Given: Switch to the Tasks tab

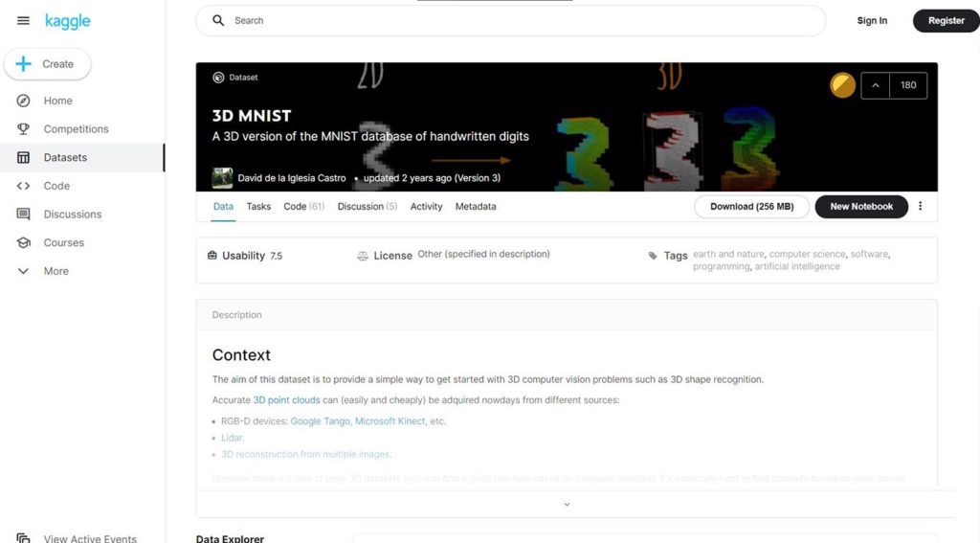Looking at the screenshot, I should tap(258, 207).
